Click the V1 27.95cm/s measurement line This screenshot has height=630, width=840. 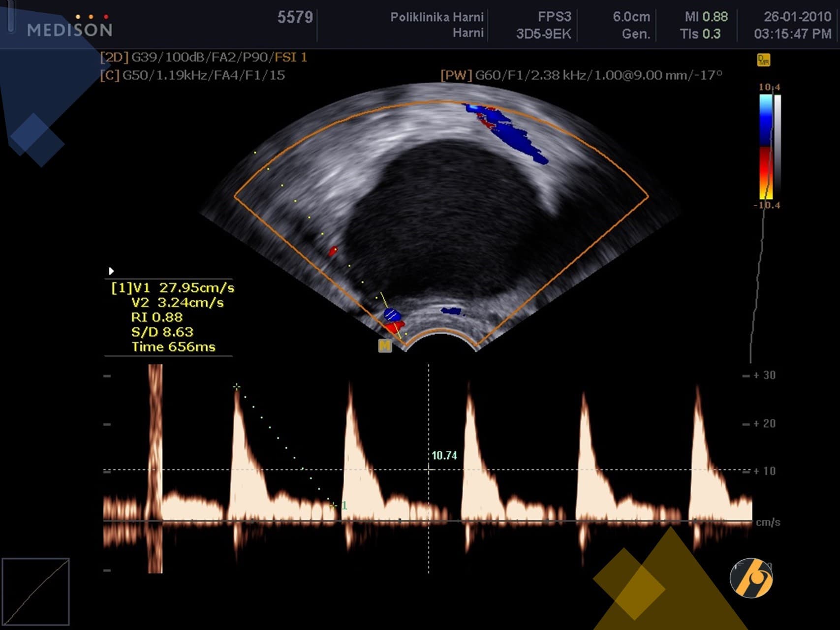click(173, 288)
